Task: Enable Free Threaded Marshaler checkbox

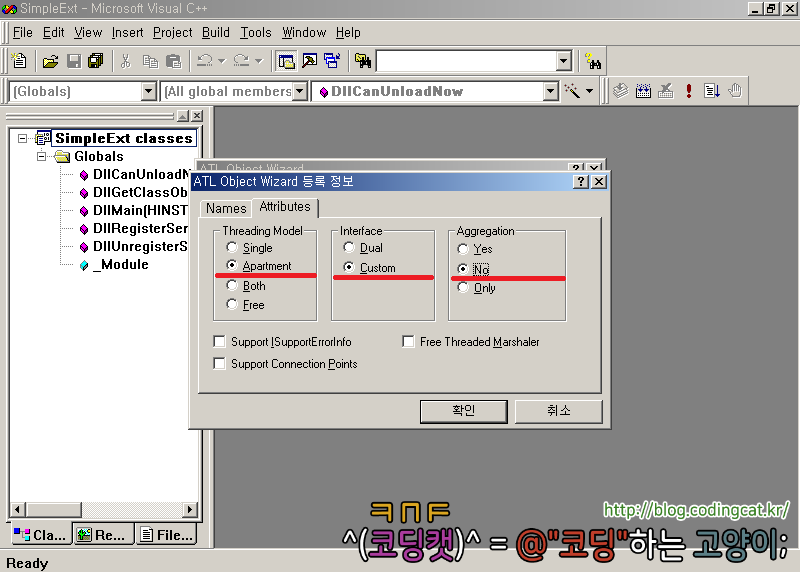Action: 408,341
